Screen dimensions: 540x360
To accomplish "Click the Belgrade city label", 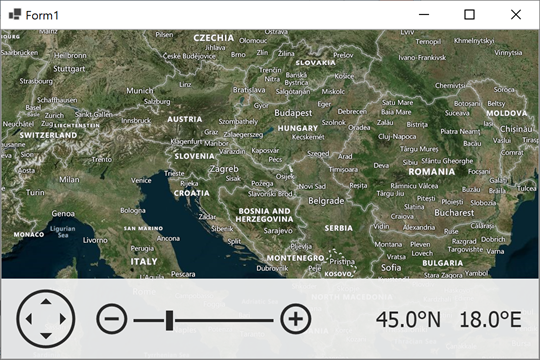I will coord(326,201).
